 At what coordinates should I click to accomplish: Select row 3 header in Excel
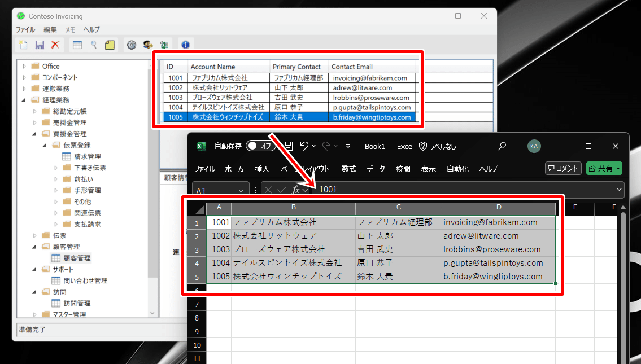pos(197,250)
